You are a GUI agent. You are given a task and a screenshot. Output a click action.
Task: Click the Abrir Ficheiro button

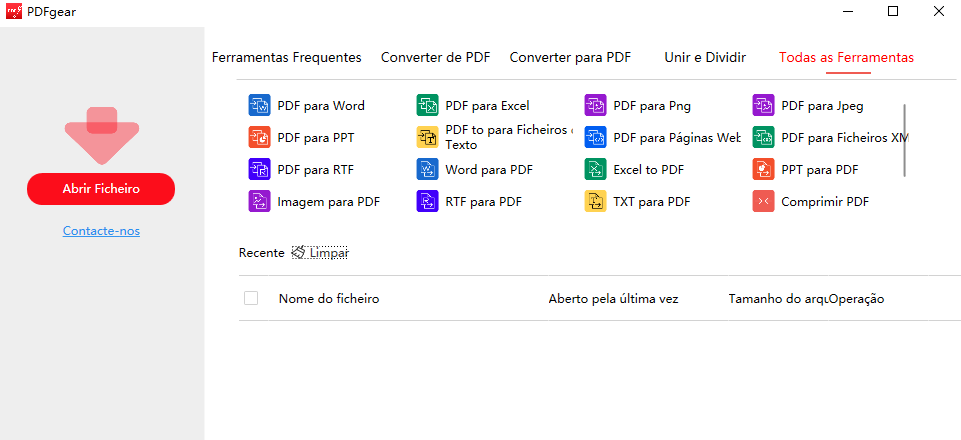coord(101,189)
